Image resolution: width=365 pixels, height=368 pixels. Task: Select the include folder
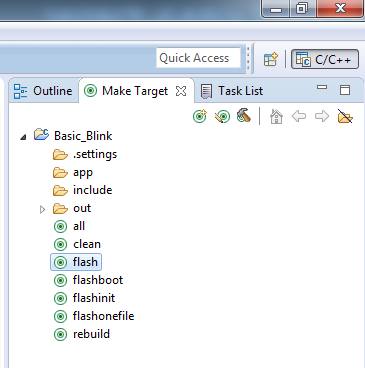[83, 190]
